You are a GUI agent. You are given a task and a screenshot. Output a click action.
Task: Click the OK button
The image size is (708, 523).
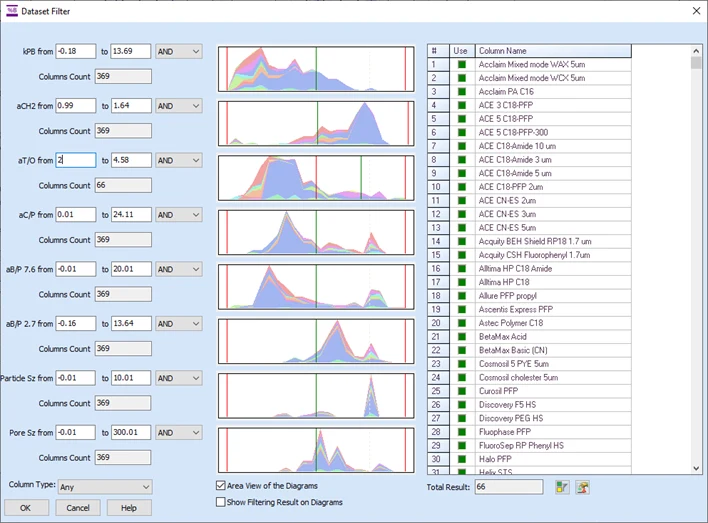pyautogui.click(x=26, y=508)
